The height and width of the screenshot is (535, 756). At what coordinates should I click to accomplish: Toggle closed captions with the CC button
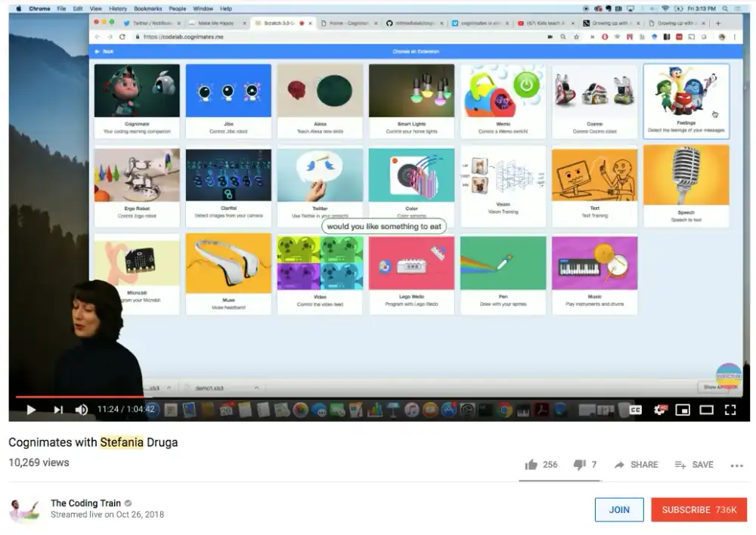[636, 410]
